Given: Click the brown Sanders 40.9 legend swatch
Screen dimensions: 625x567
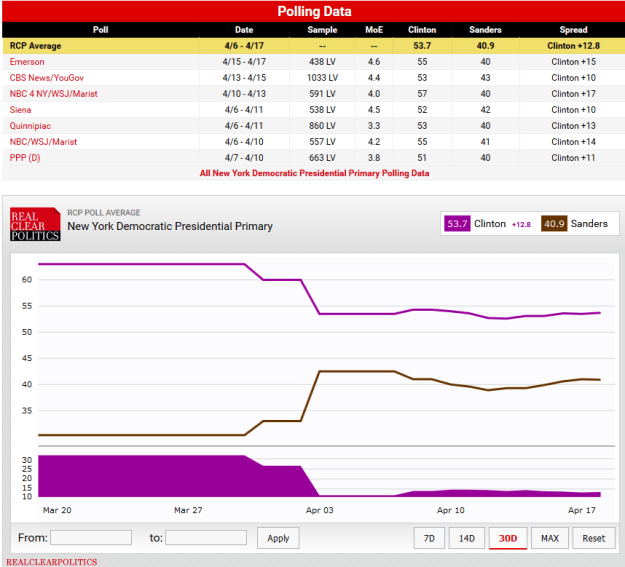Looking at the screenshot, I should coord(553,224).
